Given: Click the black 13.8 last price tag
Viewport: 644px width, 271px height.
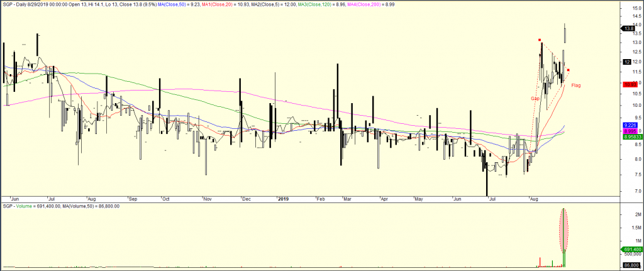Looking at the screenshot, I should point(628,28).
